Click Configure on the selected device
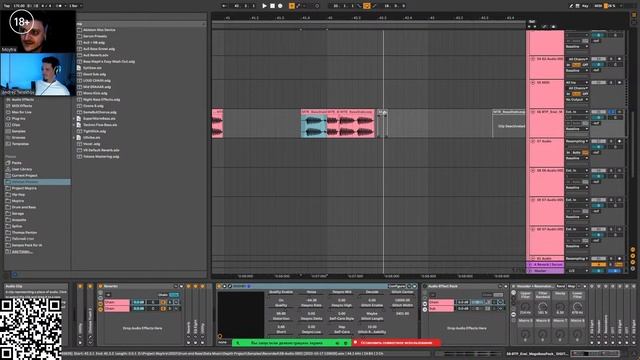The height and width of the screenshot is (360, 640). click(396, 286)
